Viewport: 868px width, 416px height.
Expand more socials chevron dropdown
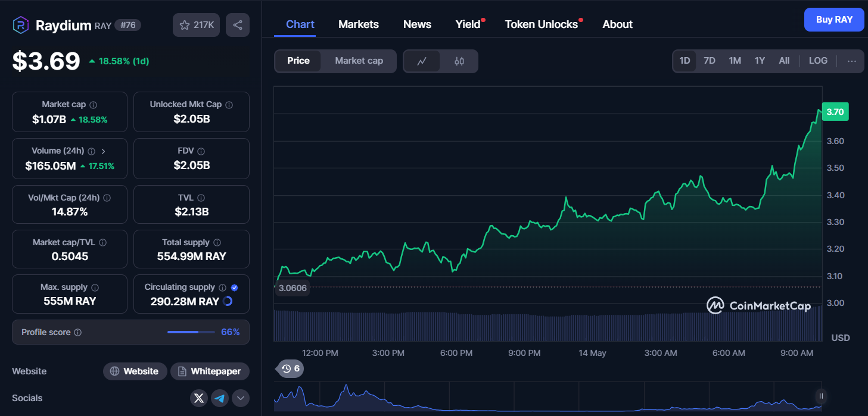point(241,398)
